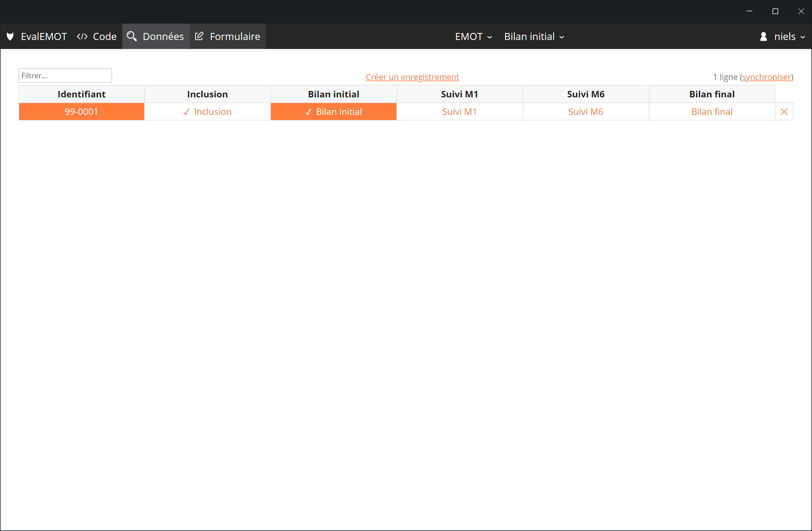Click the checkmark beside Inclusion in the row
Screen dimensions: 812x531
pos(186,112)
